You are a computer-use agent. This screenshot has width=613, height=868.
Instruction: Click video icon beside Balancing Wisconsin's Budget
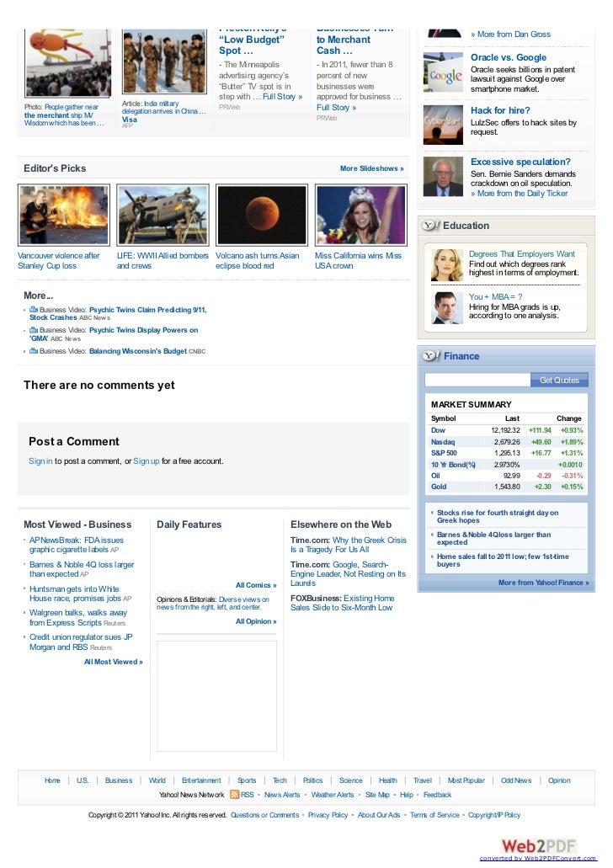coord(33,351)
